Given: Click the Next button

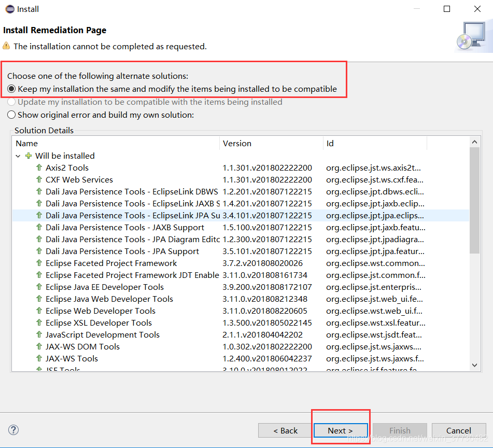Looking at the screenshot, I should click(x=341, y=430).
